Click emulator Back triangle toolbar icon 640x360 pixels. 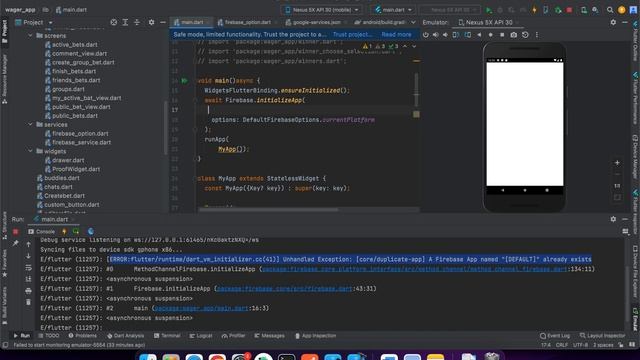pyautogui.click(x=479, y=35)
